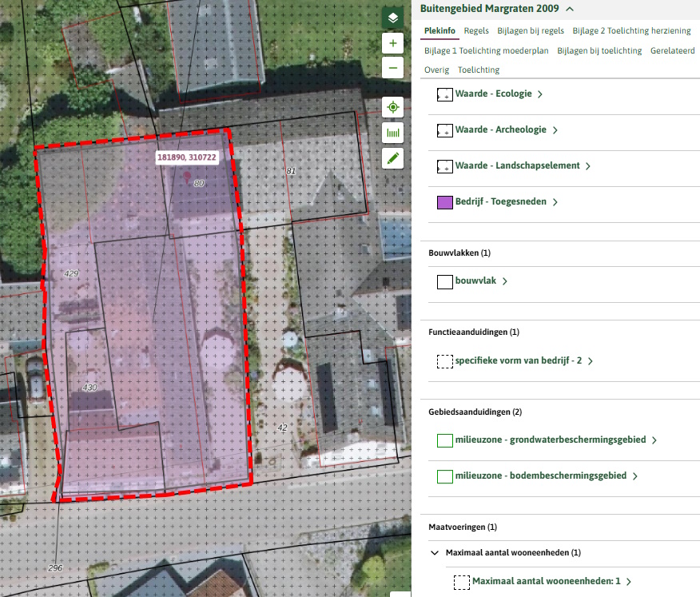This screenshot has width=700, height=597.
Task: Open the Overig tab
Action: coord(436,70)
